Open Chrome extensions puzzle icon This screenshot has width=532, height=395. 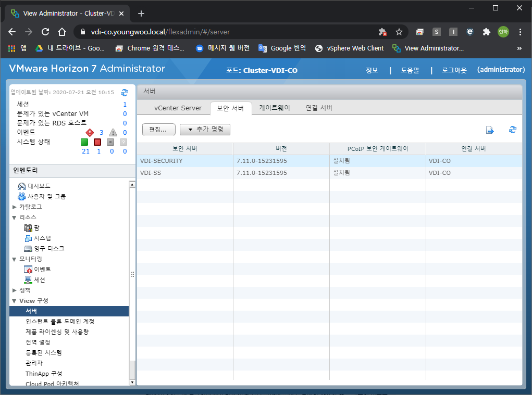coord(487,32)
